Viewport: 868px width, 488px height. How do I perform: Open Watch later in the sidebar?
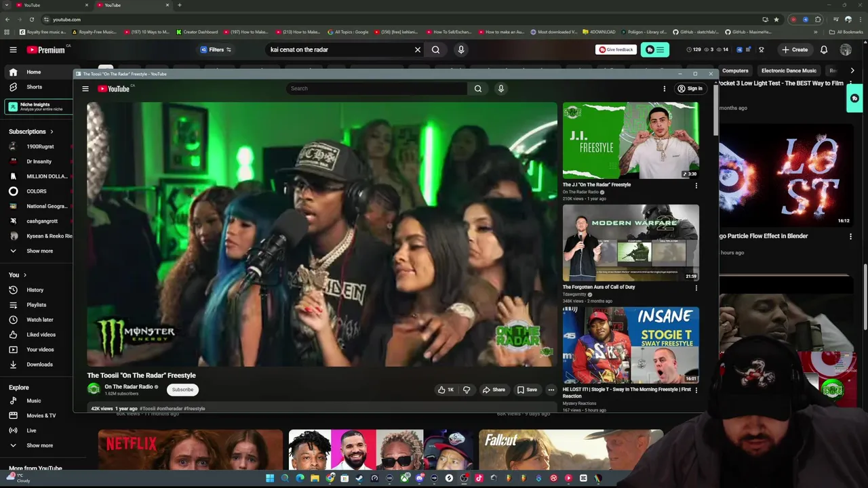pyautogui.click(x=37, y=320)
